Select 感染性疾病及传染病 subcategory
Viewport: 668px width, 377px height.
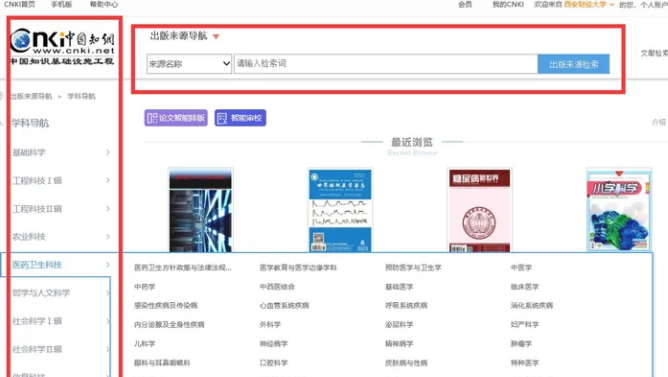tap(166, 305)
